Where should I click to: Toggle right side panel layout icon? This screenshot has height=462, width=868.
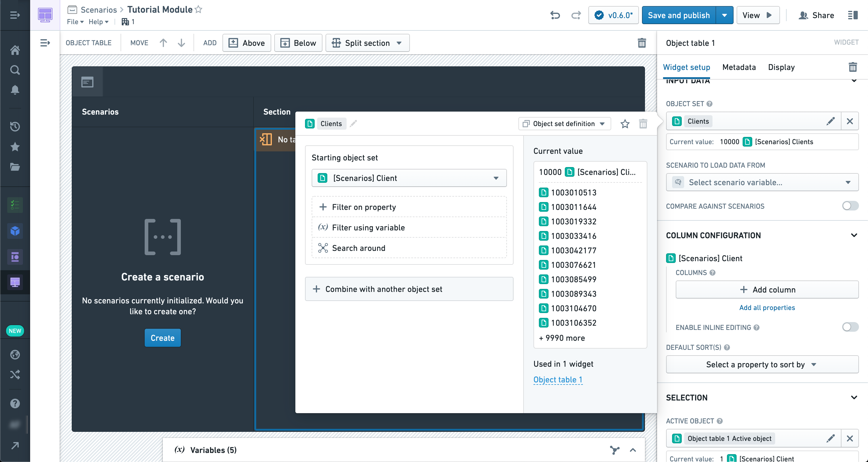click(x=853, y=15)
